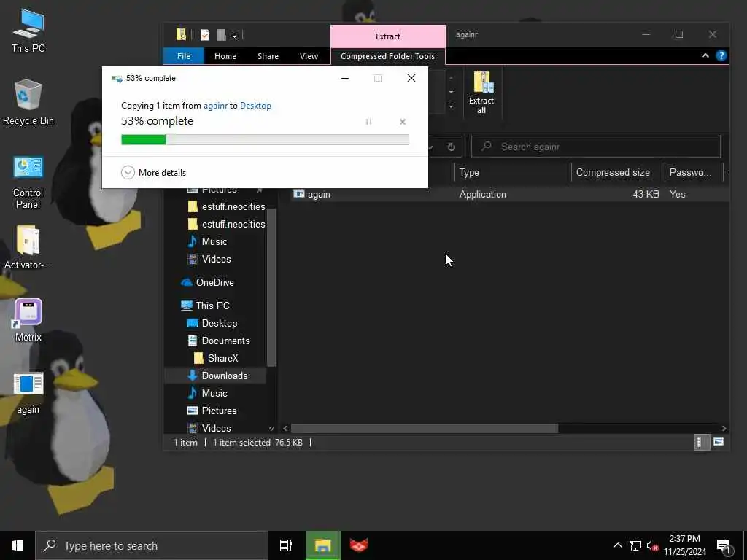Click the taskbar search box

coord(152,545)
